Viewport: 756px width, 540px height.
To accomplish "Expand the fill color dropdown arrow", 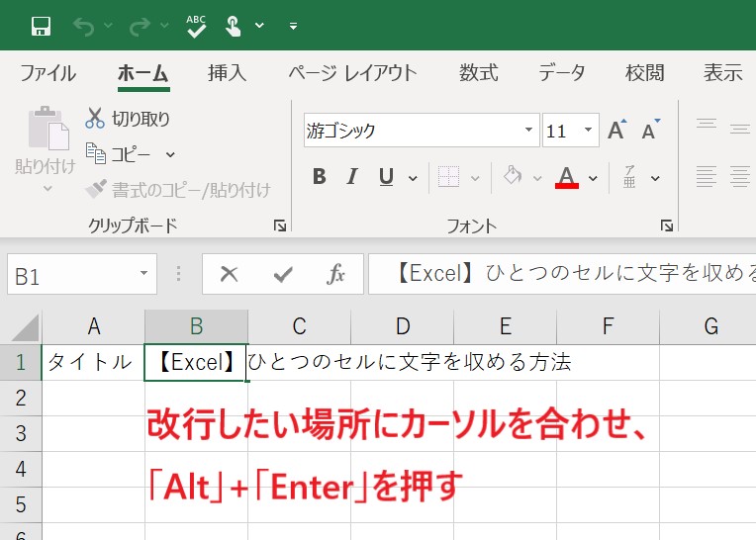I will (x=537, y=179).
